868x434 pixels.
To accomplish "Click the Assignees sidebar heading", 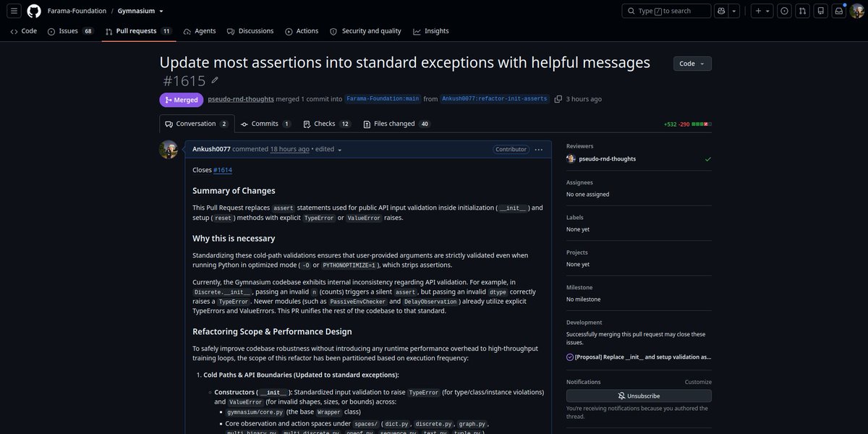I will 579,182.
